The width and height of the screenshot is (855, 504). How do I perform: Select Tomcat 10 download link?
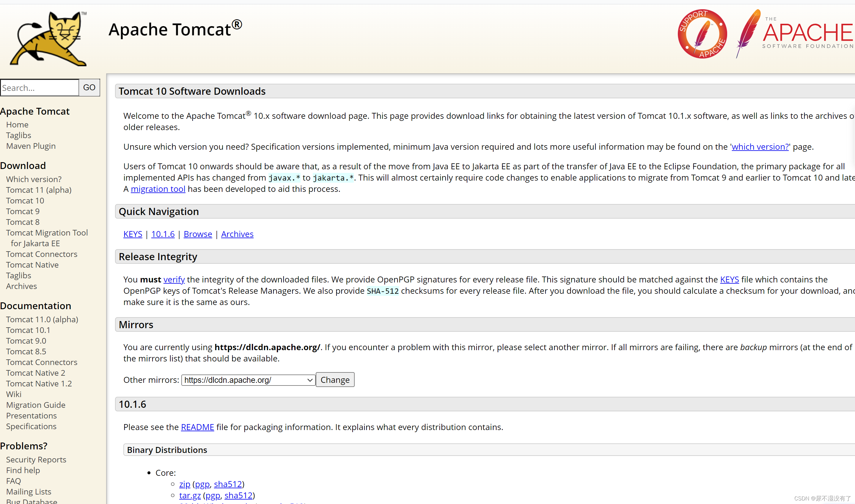tap(25, 201)
